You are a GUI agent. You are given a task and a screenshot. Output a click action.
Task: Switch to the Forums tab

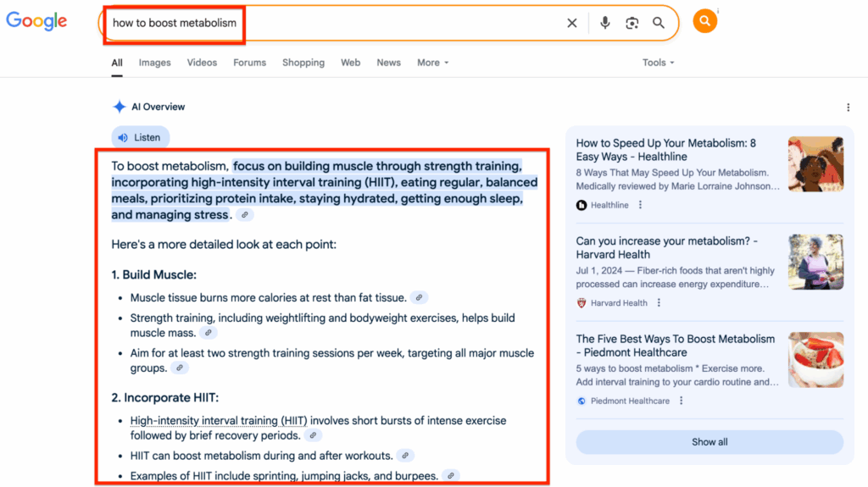click(250, 63)
